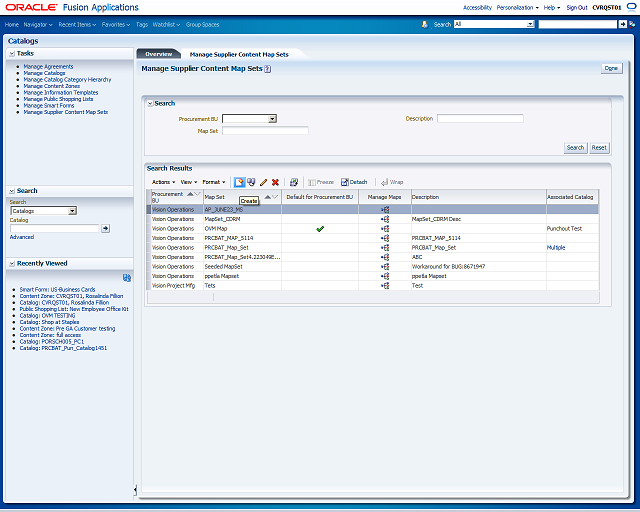Open Manage Maps icon for OVM Map row
Image resolution: width=640 pixels, height=512 pixels.
[385, 229]
